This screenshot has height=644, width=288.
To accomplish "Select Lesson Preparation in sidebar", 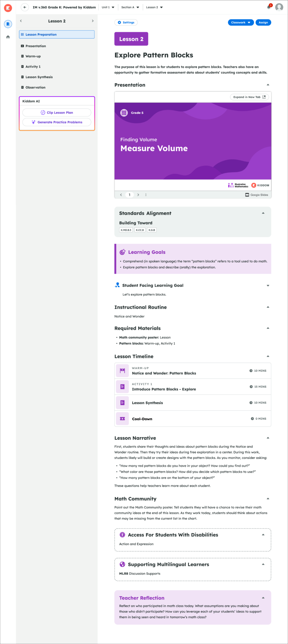I will coord(57,34).
